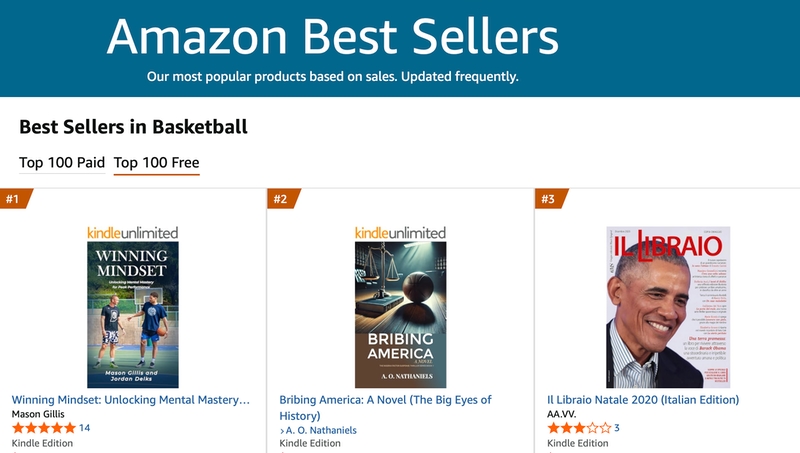This screenshot has height=453, width=800.
Task: Open the Winning Mindset title link
Action: click(131, 400)
